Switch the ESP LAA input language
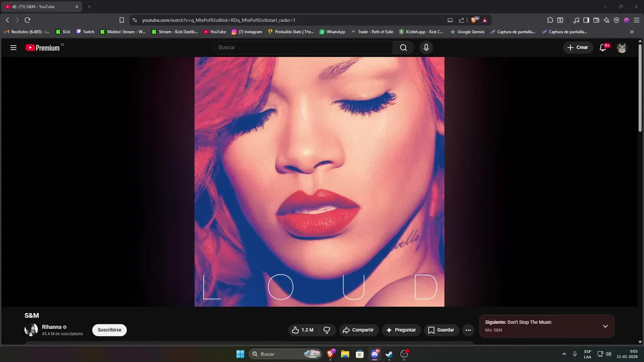Viewport: 644px width, 362px height. tap(588, 354)
